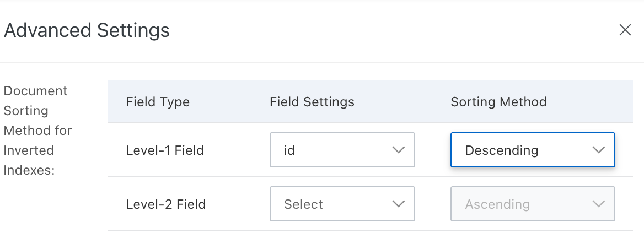Click chevron arrow beside Descending
This screenshot has height=238, width=644.
[x=598, y=150]
